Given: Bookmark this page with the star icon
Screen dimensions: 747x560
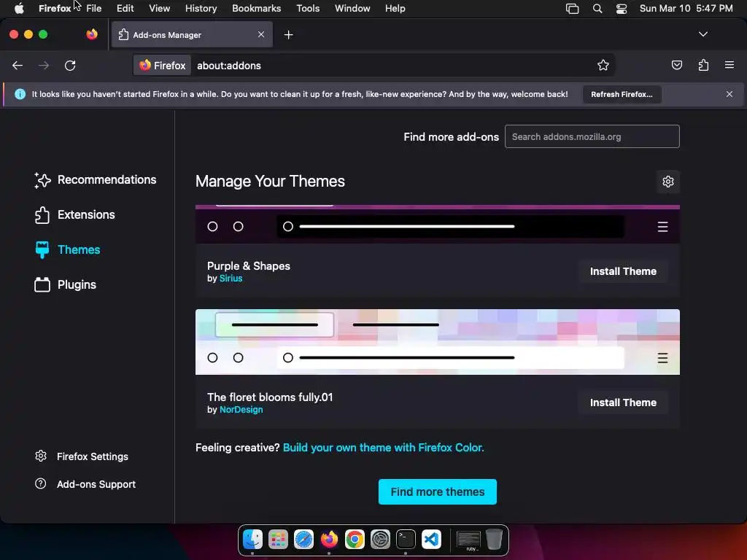Looking at the screenshot, I should tap(603, 66).
